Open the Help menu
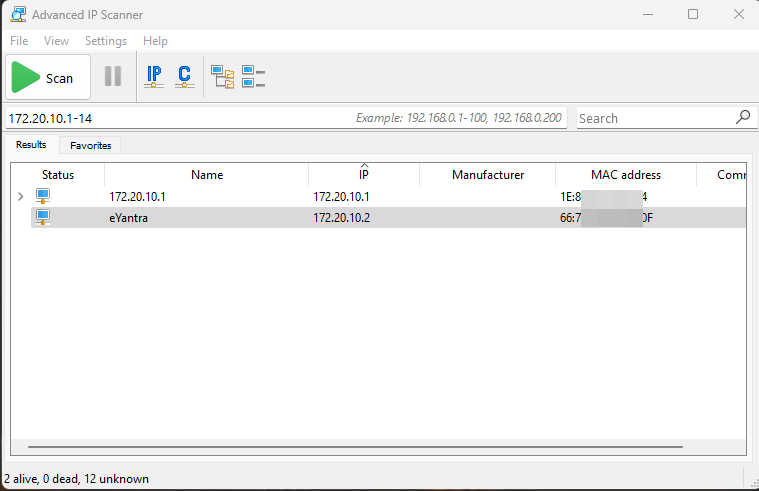The width and height of the screenshot is (759, 491). [x=155, y=41]
